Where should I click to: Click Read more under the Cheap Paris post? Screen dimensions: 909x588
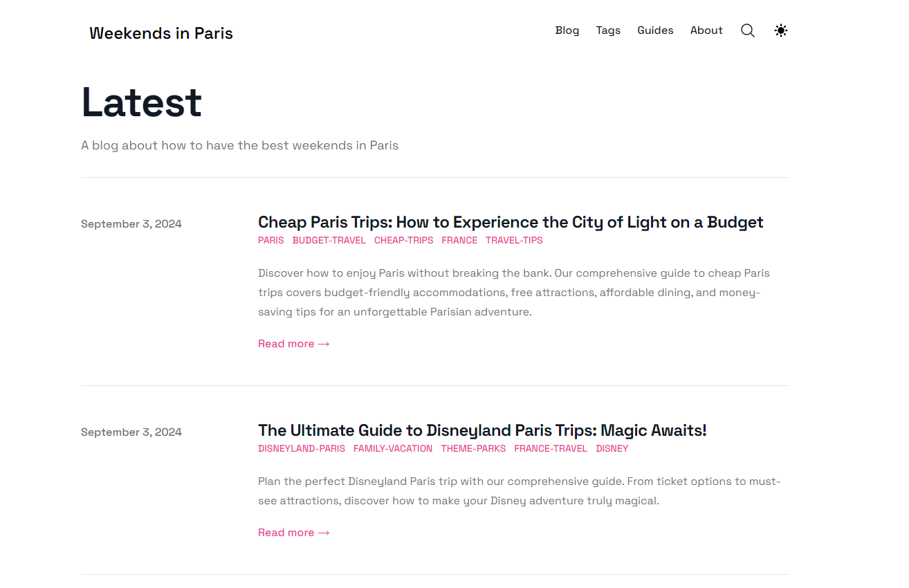293,343
